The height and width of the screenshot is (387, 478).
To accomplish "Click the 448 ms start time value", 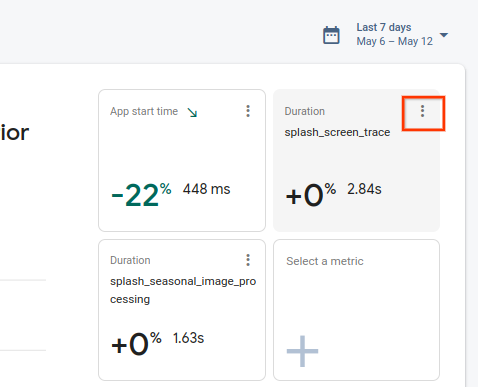I will 206,189.
